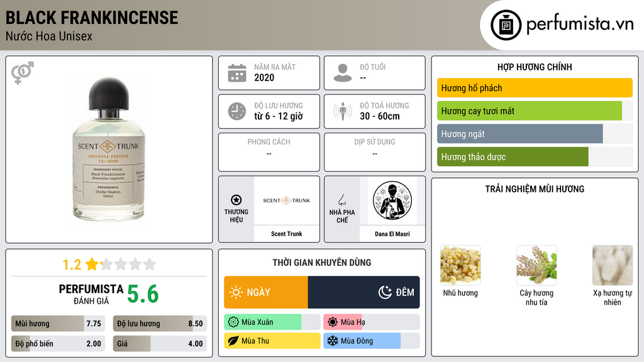Click the last grey star in the rating
644x362 pixels.
[150, 264]
